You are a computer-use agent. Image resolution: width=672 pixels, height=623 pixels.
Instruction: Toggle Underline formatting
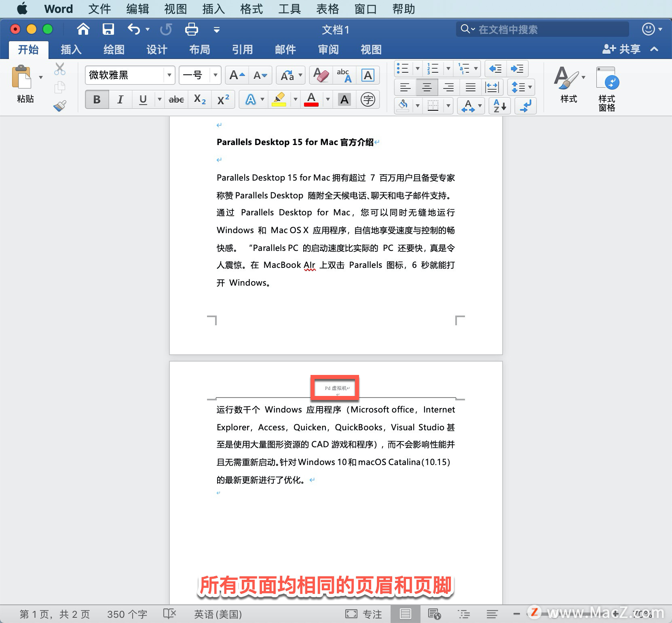143,99
